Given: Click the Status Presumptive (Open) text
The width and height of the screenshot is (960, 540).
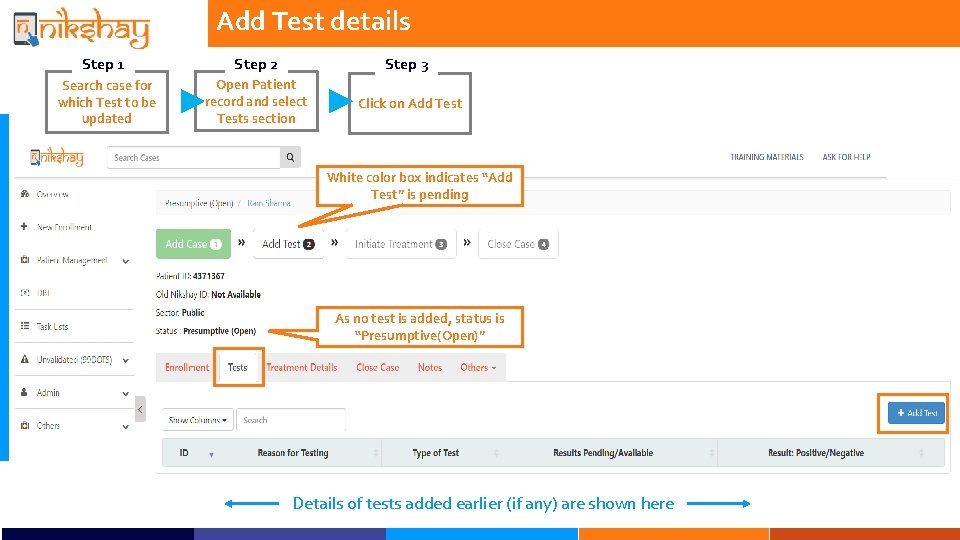Looking at the screenshot, I should pos(206,331).
